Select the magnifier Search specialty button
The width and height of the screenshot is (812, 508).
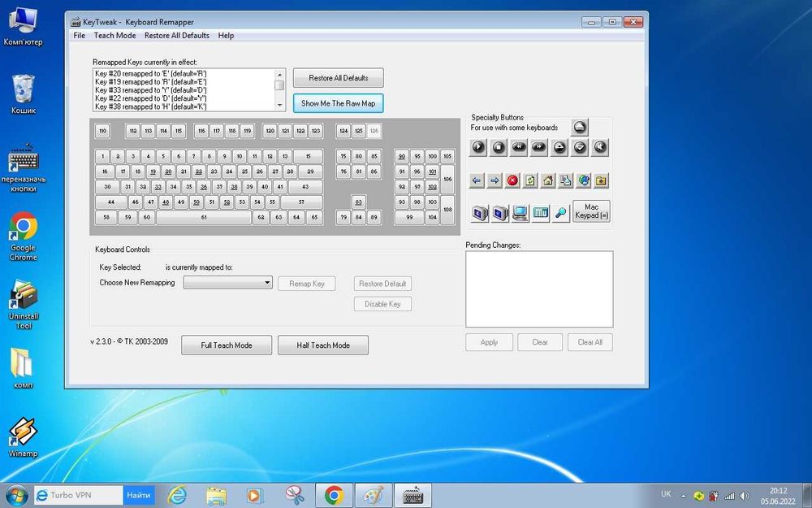pos(560,213)
